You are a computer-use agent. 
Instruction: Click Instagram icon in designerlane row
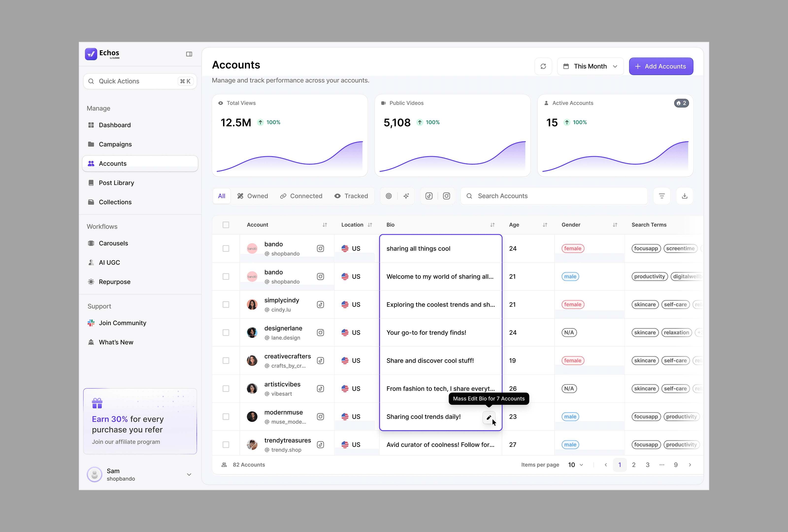[x=320, y=333]
